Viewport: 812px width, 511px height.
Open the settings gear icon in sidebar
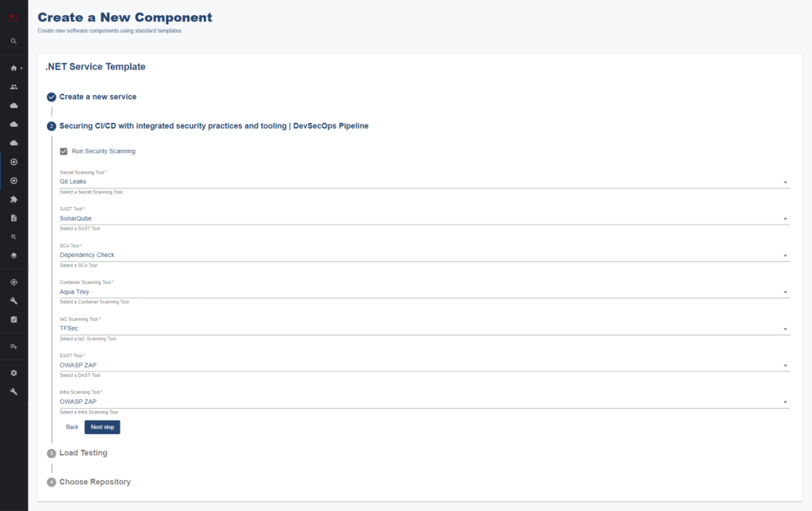(13, 373)
